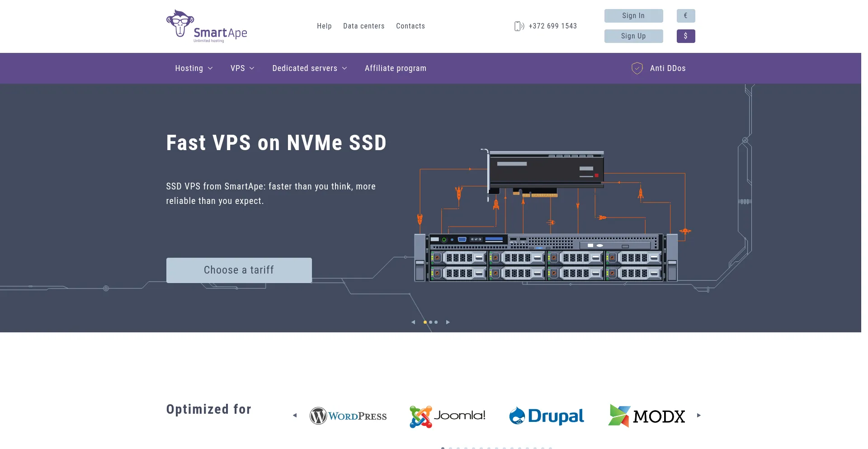Open the Anti DDos page
868x449 pixels.
click(x=668, y=68)
